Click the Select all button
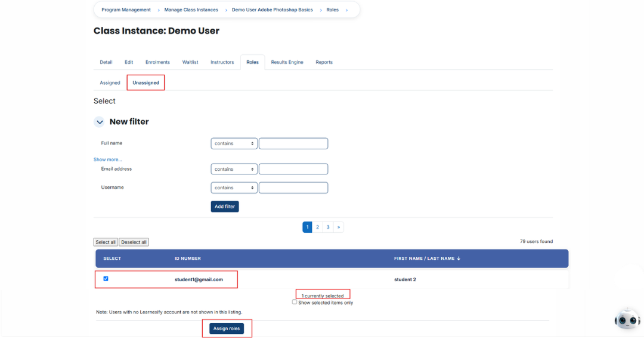Viewport: 644px width, 338px height. (x=106, y=242)
